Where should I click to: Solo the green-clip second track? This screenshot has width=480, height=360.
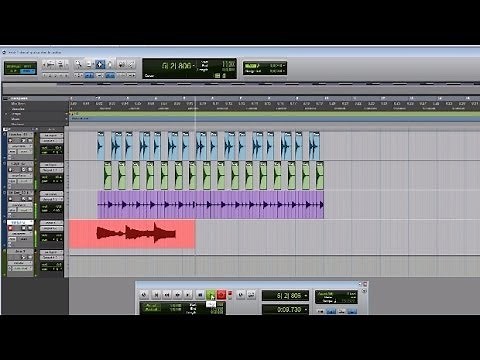coord(23,169)
